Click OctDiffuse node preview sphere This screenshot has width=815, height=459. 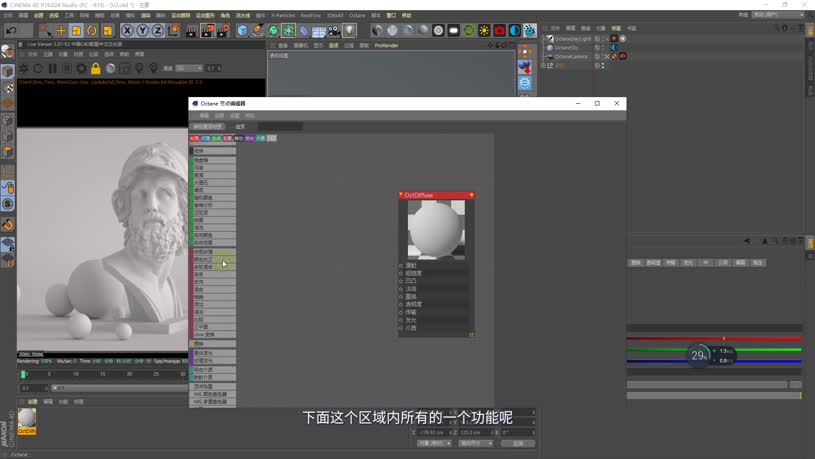pyautogui.click(x=436, y=229)
